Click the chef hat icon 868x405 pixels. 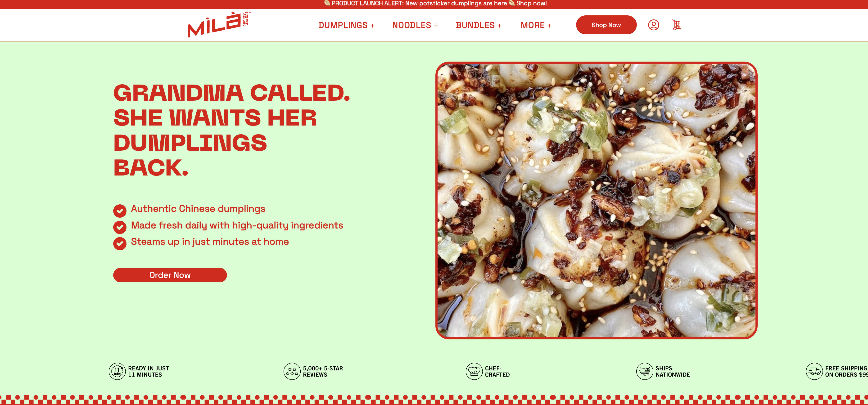tap(474, 371)
